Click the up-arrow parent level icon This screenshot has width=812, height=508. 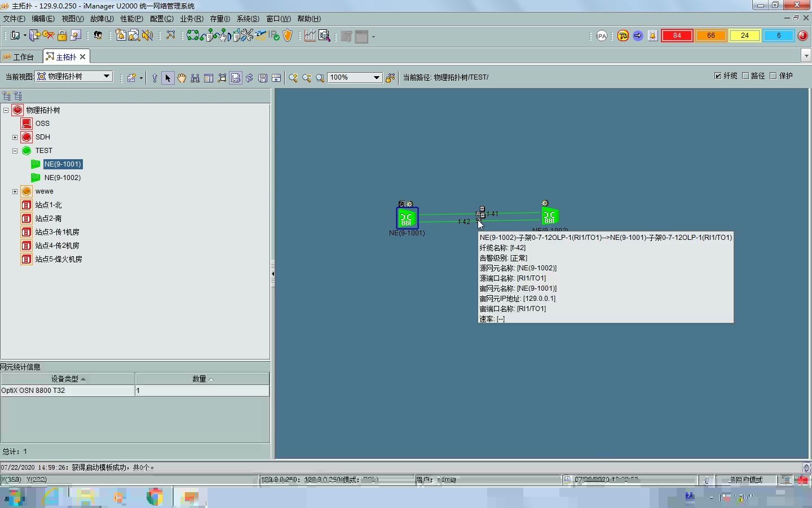(x=155, y=78)
